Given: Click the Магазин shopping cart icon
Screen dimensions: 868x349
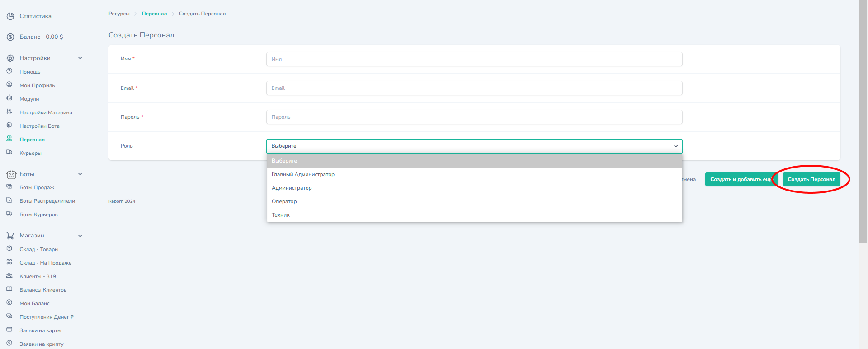Looking at the screenshot, I should (10, 236).
